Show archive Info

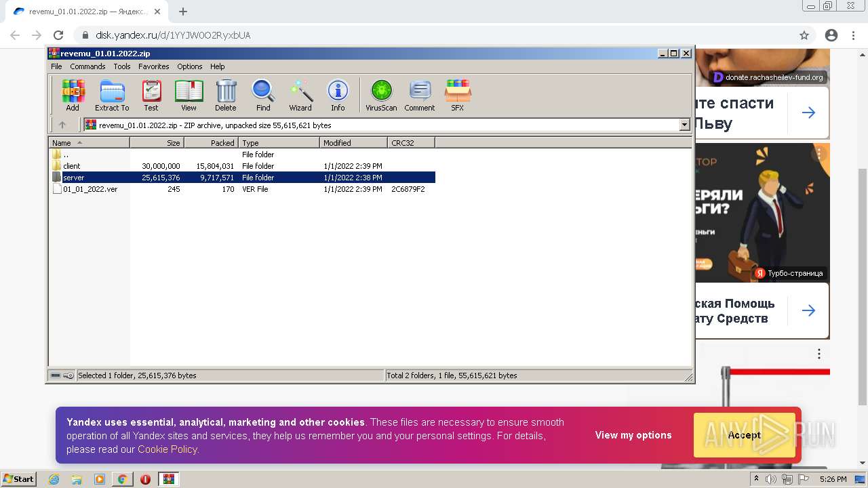[x=338, y=95]
